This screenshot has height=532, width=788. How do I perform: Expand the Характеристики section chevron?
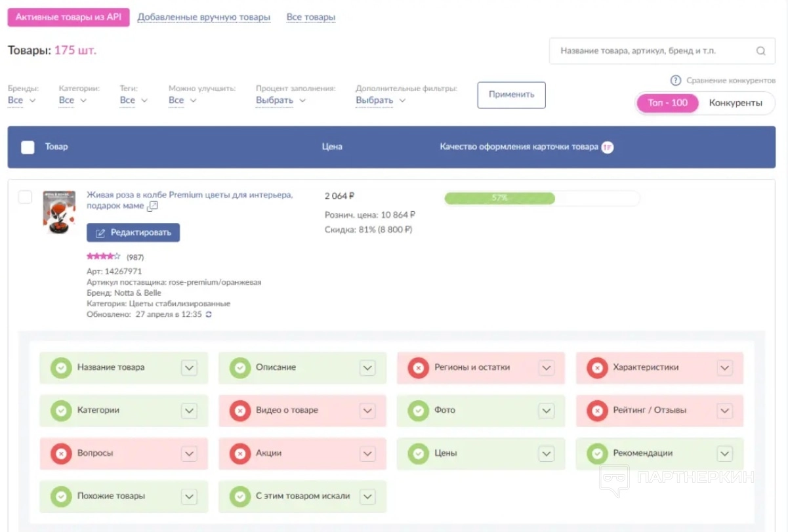724,368
